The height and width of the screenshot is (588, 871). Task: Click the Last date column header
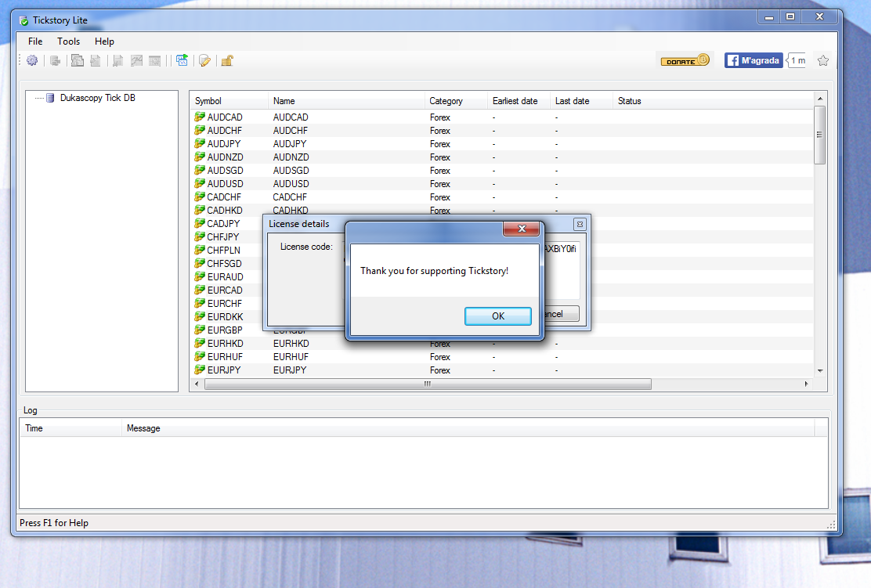tap(581, 101)
